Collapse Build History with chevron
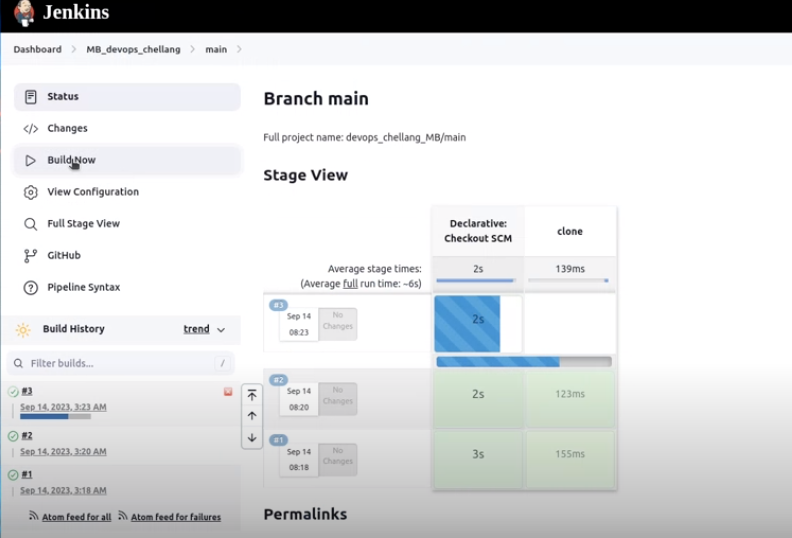The width and height of the screenshot is (792, 538). (x=221, y=330)
